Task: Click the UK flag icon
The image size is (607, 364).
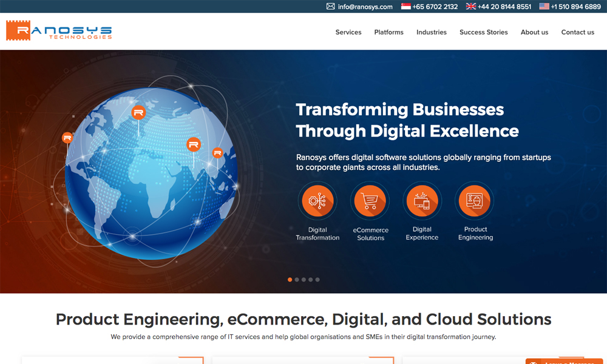Action: pos(471,7)
